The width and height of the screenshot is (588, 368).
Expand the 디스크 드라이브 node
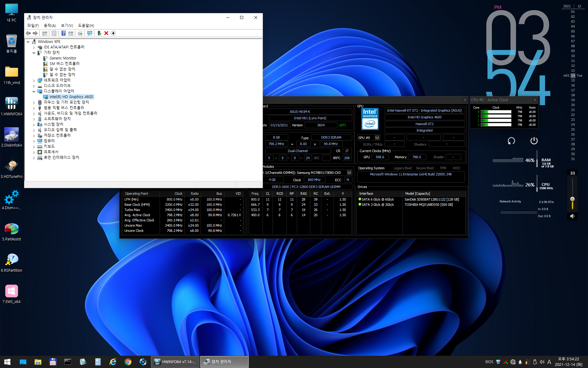tap(34, 86)
